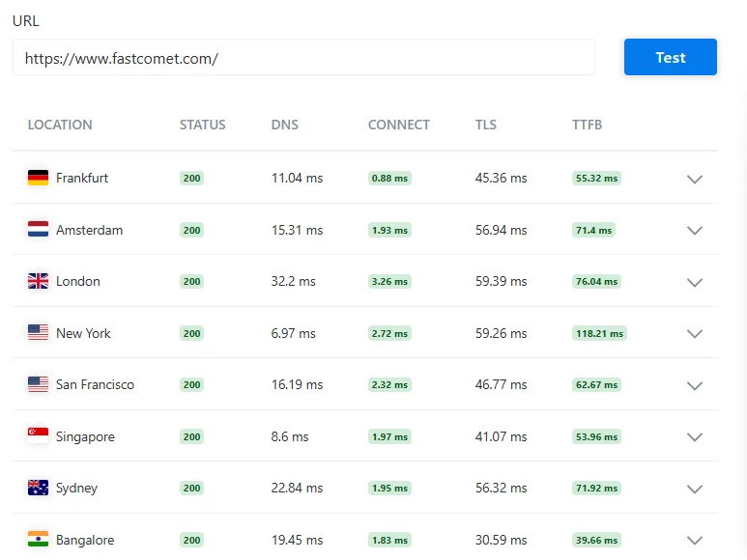Click the 41.07 ms TLS value
747x560 pixels.
tap(502, 436)
